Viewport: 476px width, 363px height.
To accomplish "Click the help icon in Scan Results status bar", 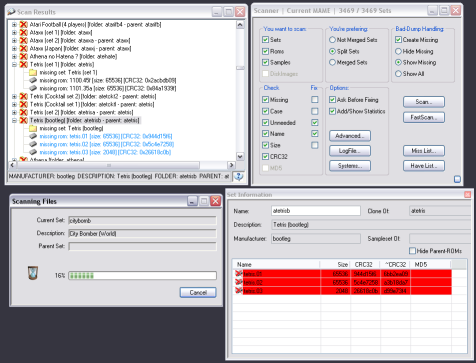I will 238,176.
